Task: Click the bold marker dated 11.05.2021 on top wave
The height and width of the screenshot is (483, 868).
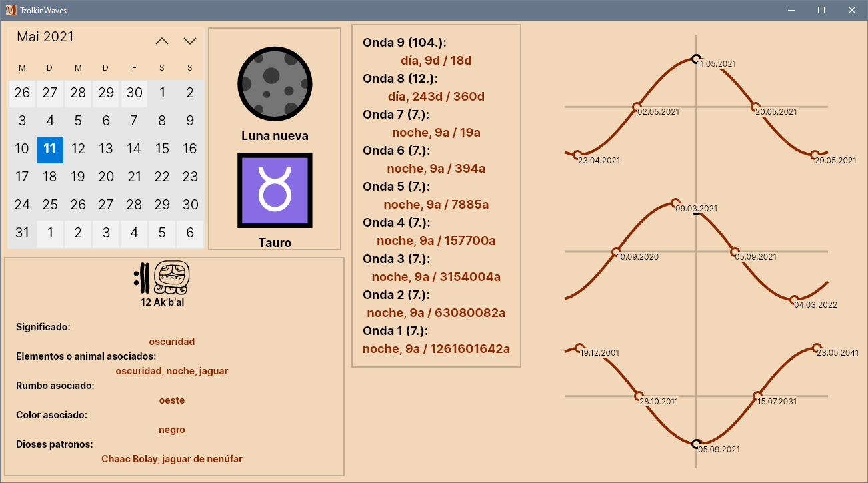Action: [x=695, y=59]
